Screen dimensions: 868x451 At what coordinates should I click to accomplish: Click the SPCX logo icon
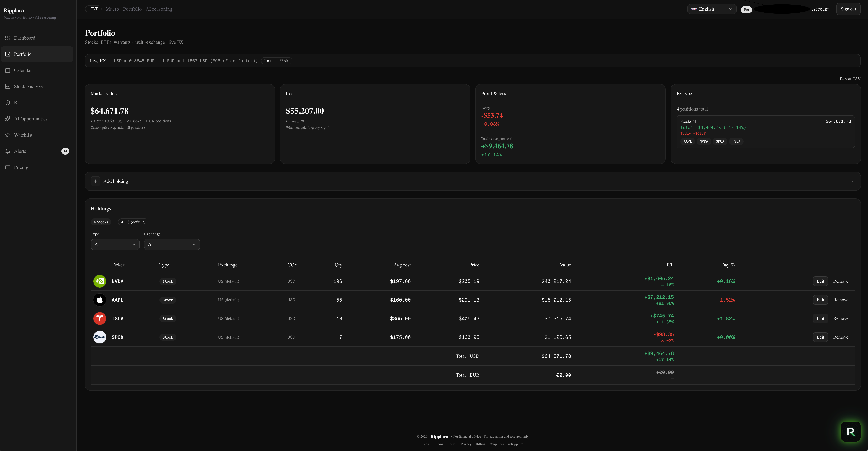[100, 337]
